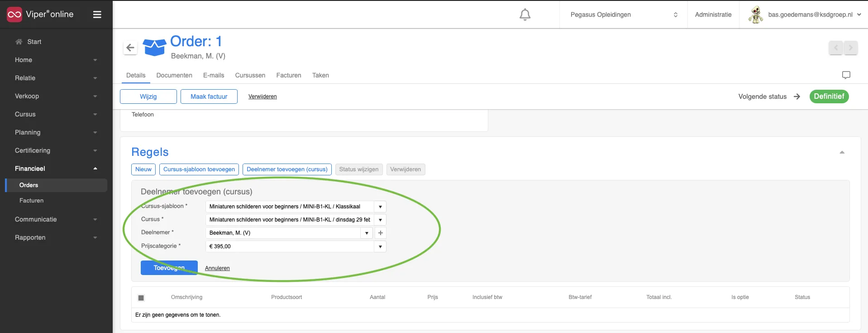
Task: Switch to the Cursussen tab
Action: [250, 75]
